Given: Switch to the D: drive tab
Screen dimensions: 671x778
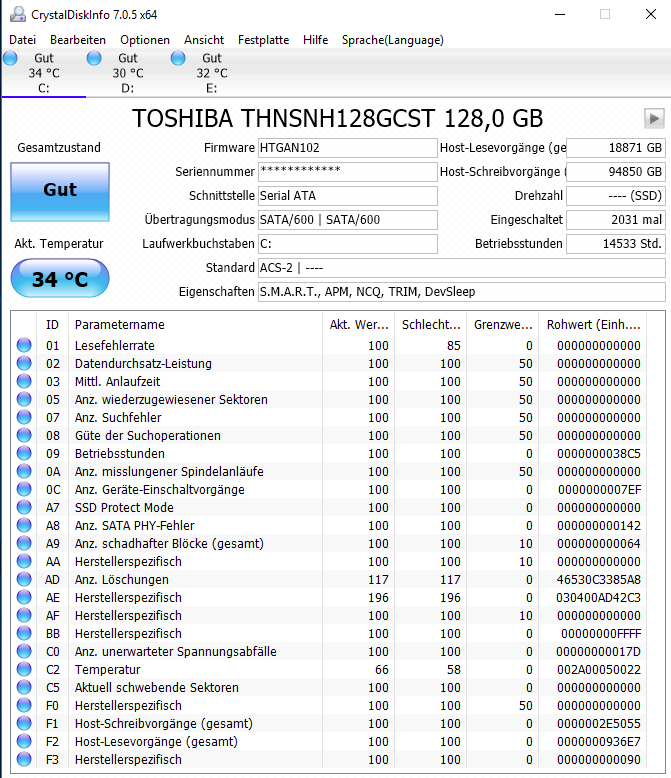Looking at the screenshot, I should point(128,73).
